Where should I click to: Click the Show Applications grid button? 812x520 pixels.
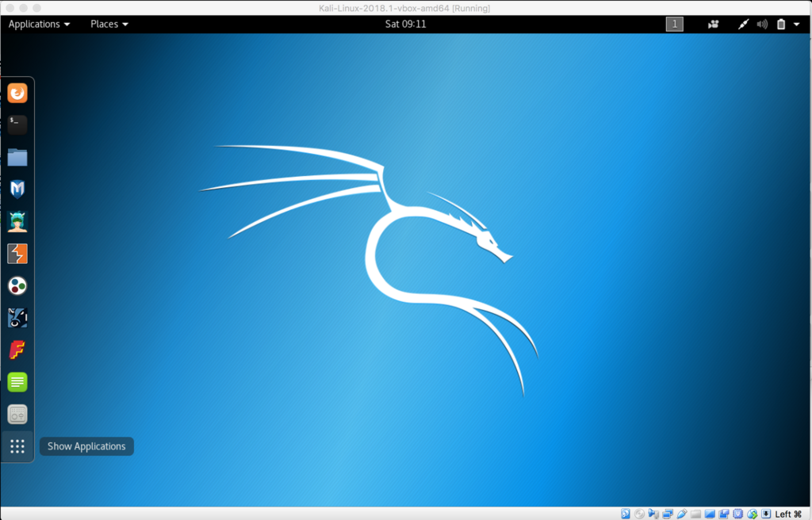(17, 446)
